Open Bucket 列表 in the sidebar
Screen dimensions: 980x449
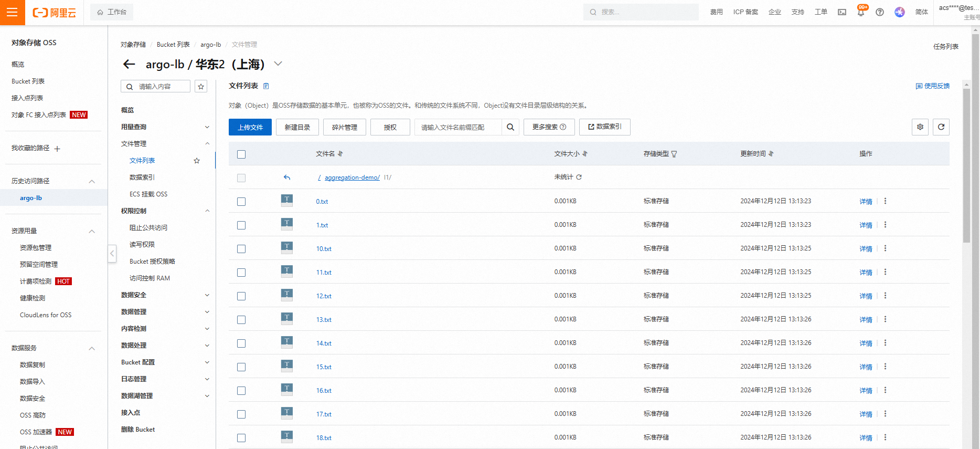pos(28,81)
